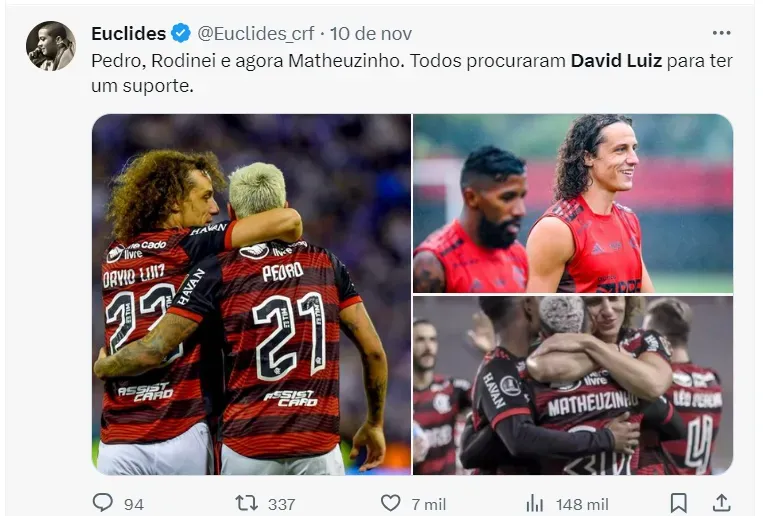This screenshot has width=763, height=516.
Task: Click the 7 mil likes count
Action: (x=429, y=504)
